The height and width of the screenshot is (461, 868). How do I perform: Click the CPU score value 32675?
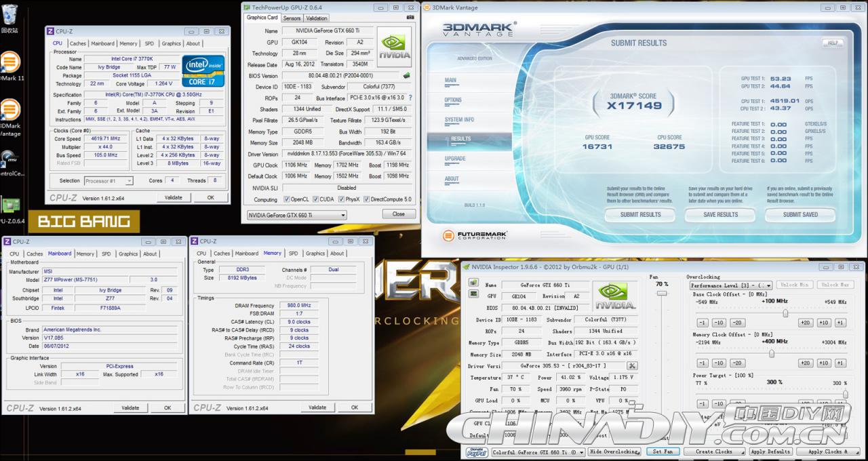669,146
